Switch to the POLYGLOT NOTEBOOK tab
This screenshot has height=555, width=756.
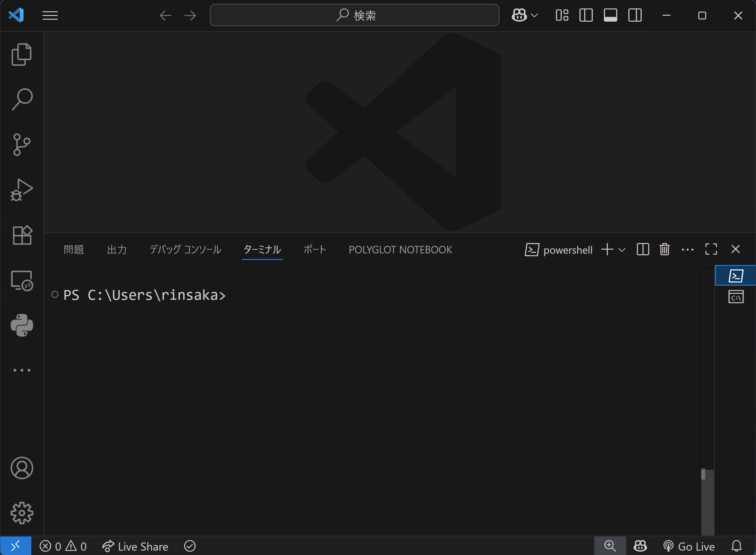400,250
